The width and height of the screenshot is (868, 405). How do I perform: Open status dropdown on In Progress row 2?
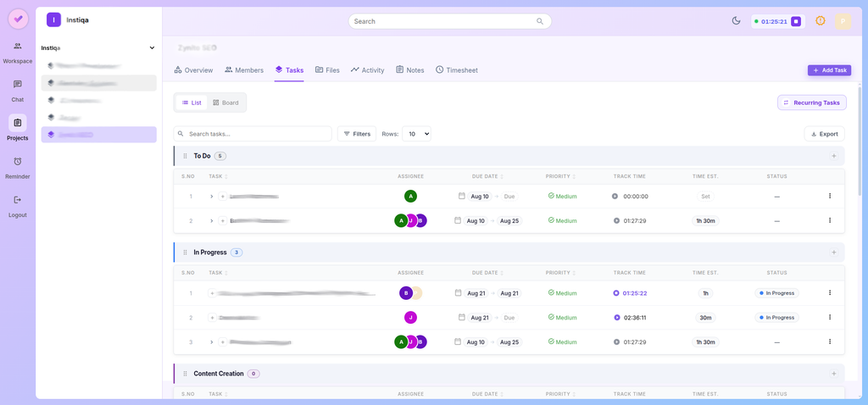776,318
